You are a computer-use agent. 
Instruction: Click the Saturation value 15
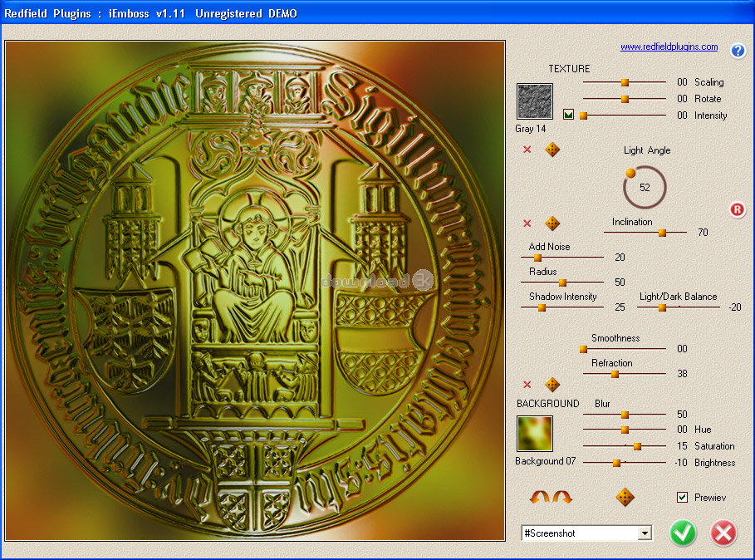pos(682,446)
